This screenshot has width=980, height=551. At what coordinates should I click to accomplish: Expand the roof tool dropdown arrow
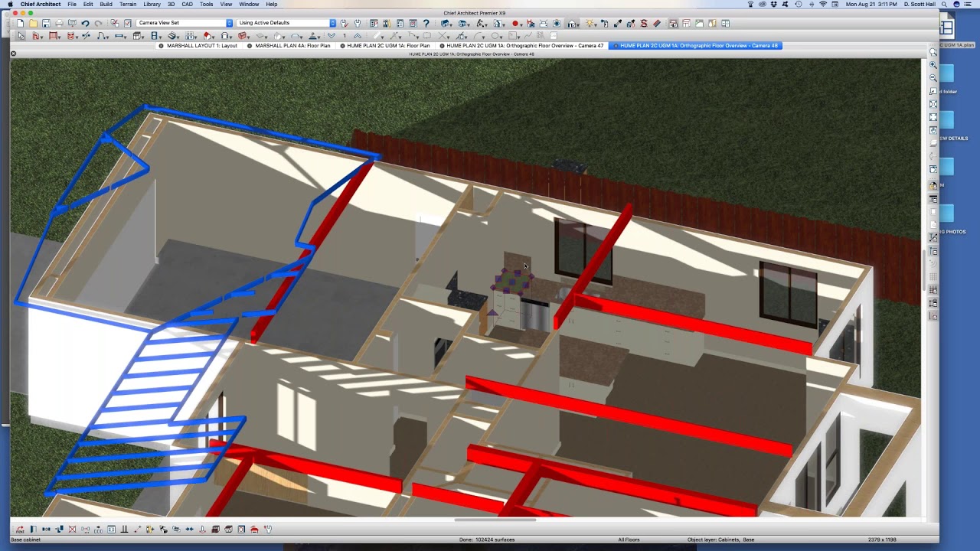pos(211,37)
